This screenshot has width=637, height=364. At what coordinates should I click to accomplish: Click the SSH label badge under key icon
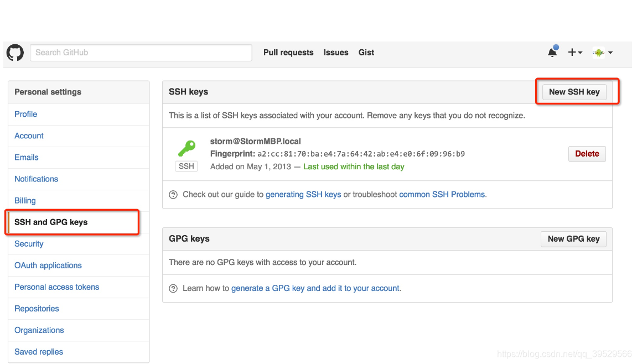[x=187, y=166]
